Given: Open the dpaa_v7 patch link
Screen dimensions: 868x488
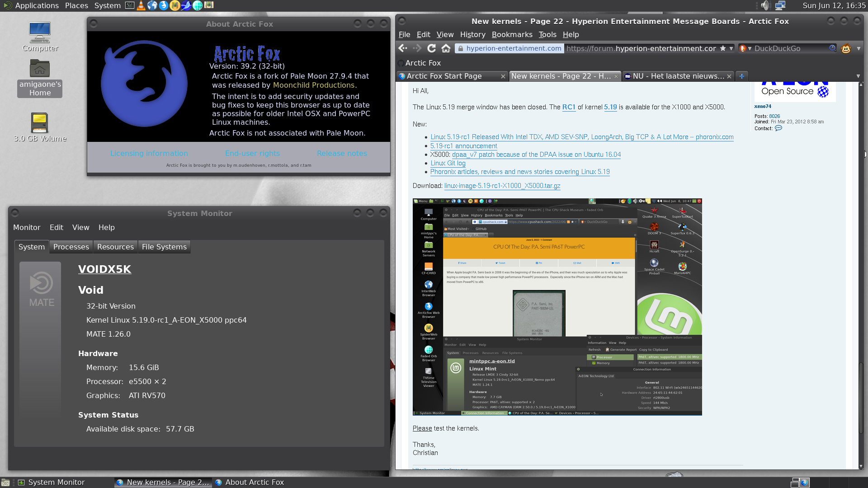Looking at the screenshot, I should point(536,155).
